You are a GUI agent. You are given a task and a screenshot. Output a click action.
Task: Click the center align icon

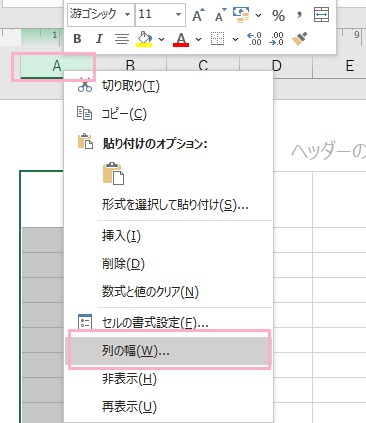(x=122, y=39)
